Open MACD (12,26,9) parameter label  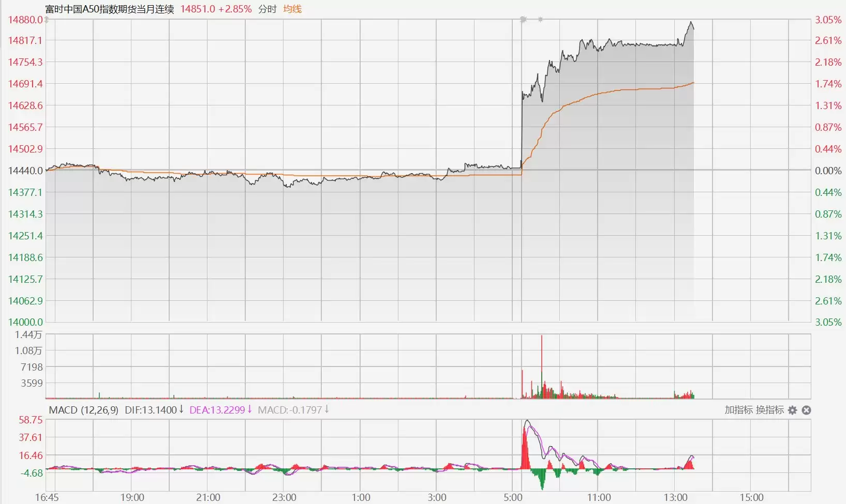[x=83, y=410]
